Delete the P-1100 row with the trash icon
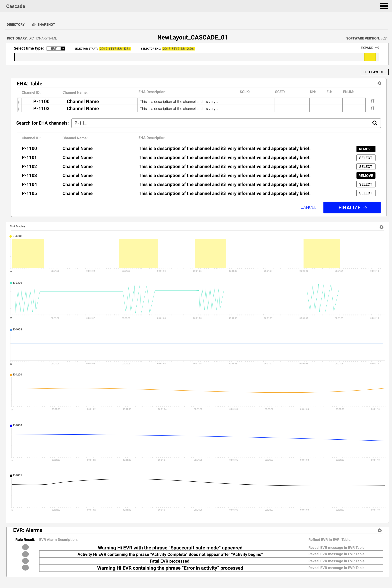 coord(373,101)
